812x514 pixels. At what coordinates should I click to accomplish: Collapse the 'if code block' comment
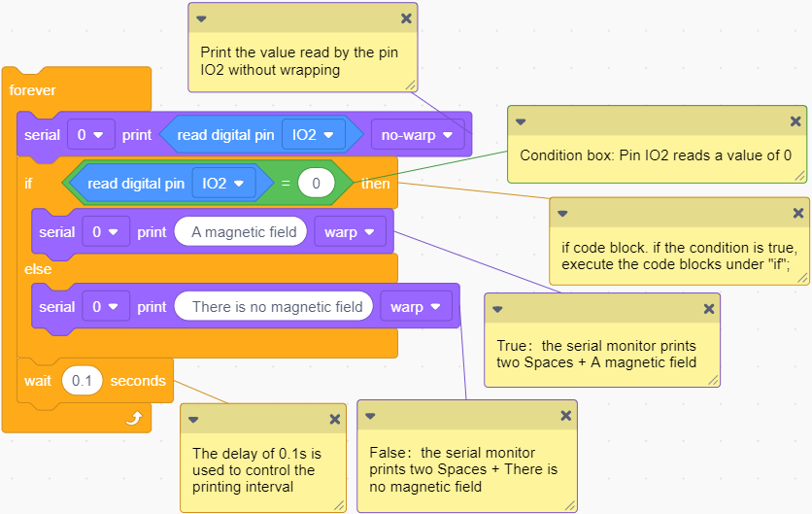tap(562, 214)
